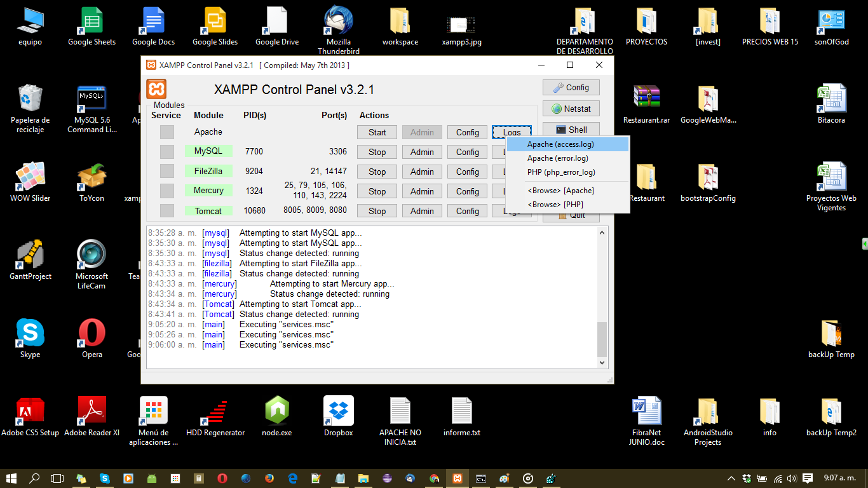The height and width of the screenshot is (488, 868).
Task: Open WOW Slider desktop icon
Action: pos(30,183)
